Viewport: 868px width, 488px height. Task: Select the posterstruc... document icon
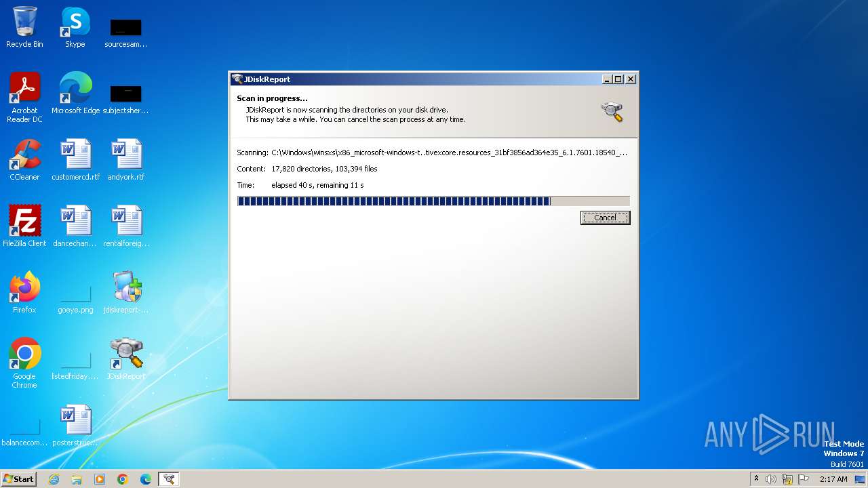(x=75, y=426)
